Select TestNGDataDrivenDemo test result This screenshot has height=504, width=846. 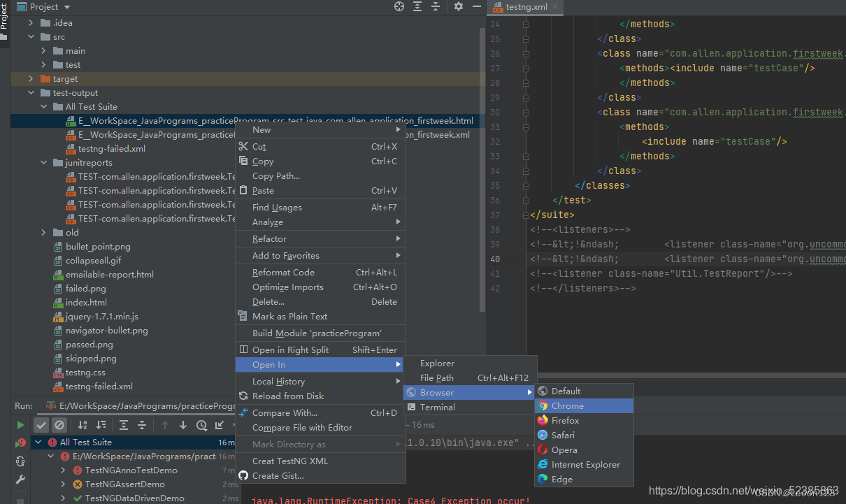point(134,498)
